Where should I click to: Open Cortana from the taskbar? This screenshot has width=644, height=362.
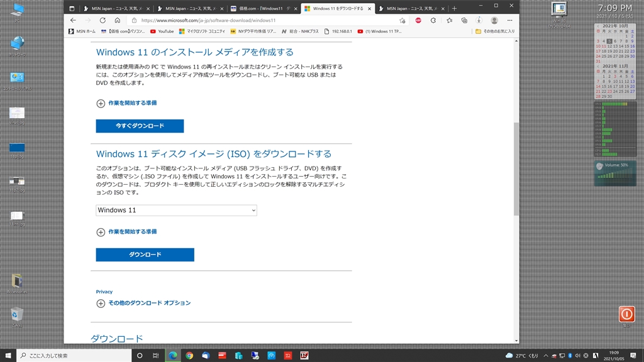tap(140, 356)
